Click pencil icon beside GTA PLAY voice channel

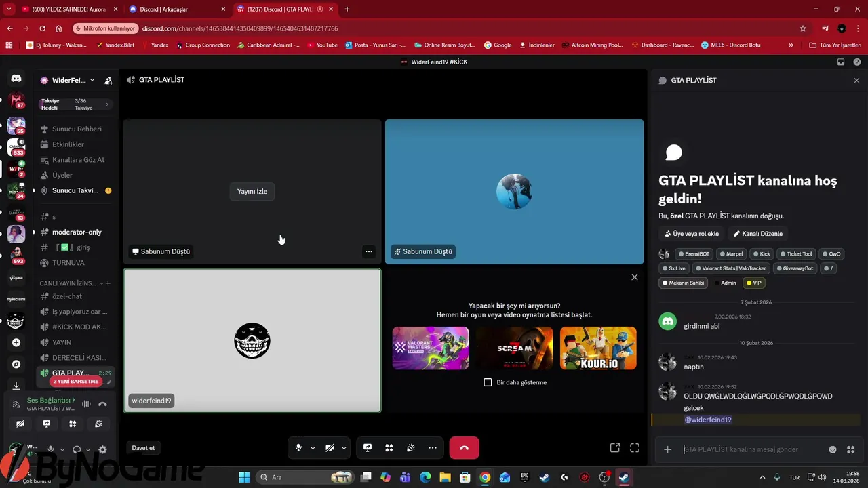click(109, 382)
